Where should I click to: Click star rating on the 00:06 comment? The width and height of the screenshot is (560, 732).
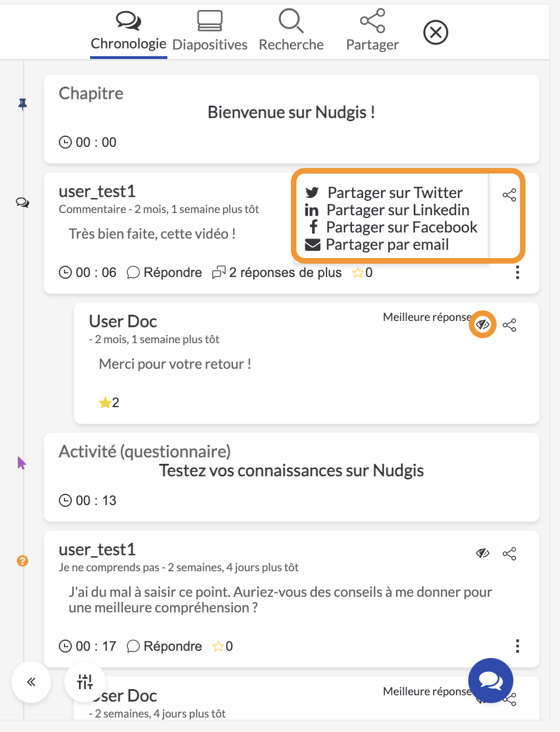tap(363, 273)
